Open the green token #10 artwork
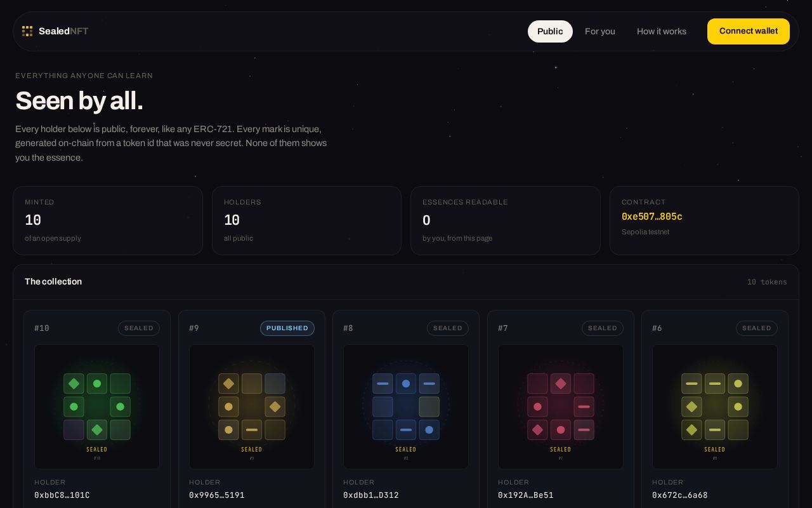This screenshot has height=508, width=812. pyautogui.click(x=97, y=406)
